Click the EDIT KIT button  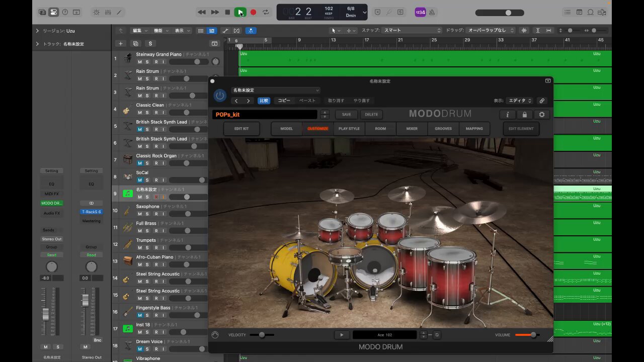tap(242, 129)
